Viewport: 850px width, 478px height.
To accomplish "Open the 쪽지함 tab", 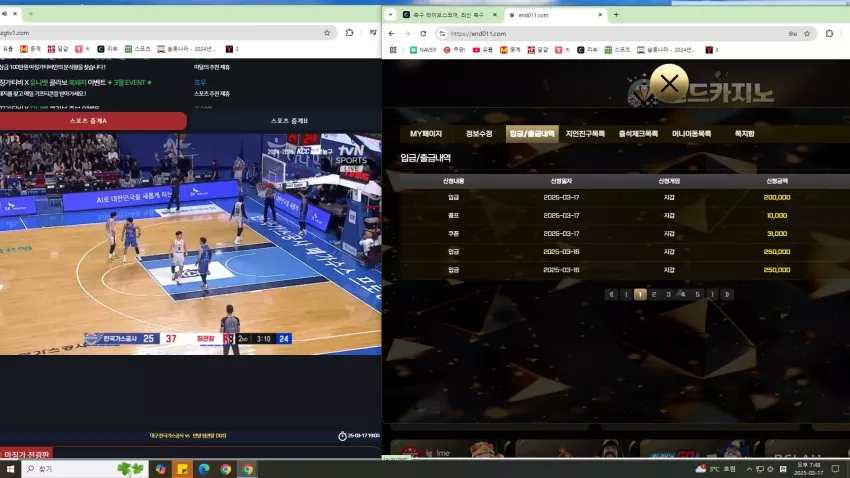I will [744, 134].
